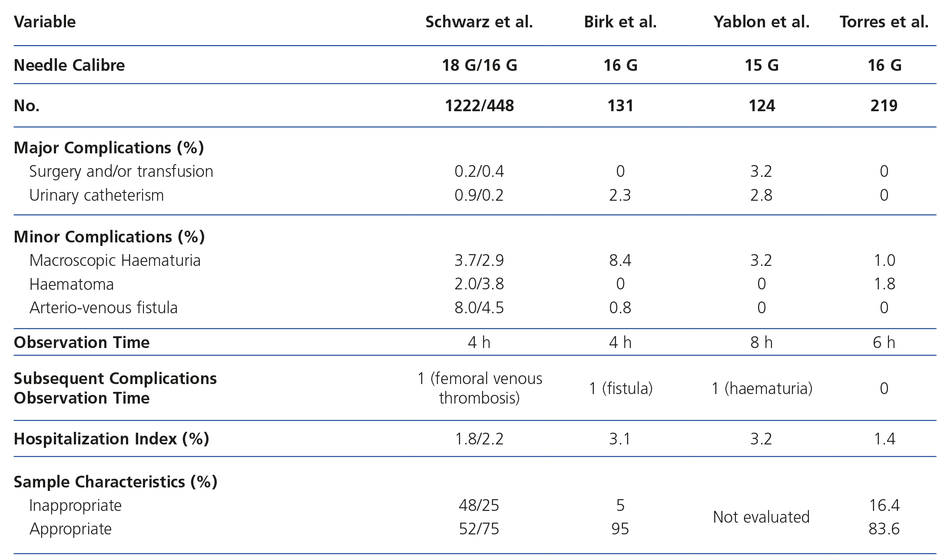Select the '1 (femoral venous thrombosis)' cell
The height and width of the screenshot is (560, 944).
pyautogui.click(x=479, y=388)
